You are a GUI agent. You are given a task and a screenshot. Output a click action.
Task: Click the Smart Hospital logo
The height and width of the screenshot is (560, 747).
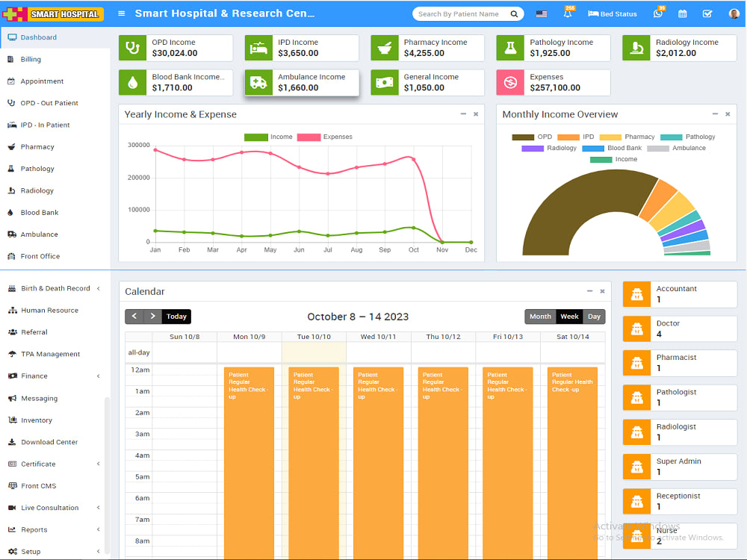53,13
